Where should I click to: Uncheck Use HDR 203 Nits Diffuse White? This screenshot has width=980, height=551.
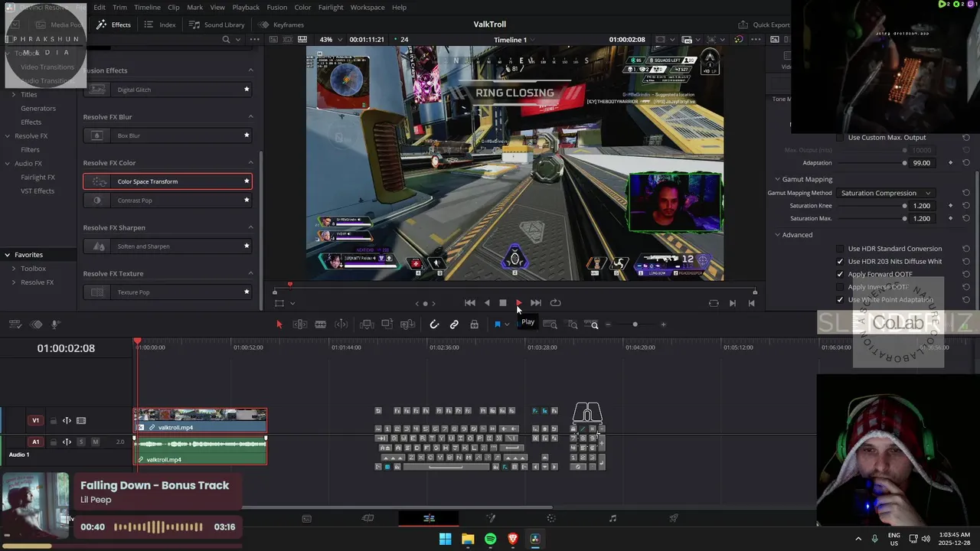pyautogui.click(x=840, y=262)
